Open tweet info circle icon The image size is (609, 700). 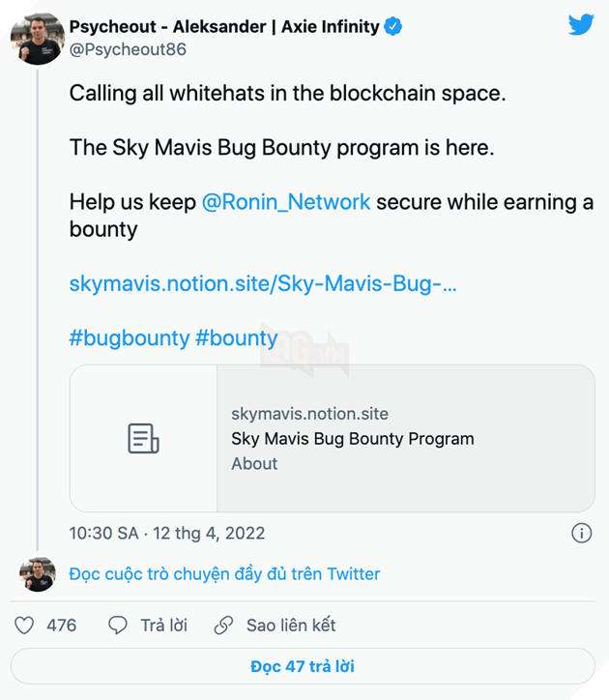pyautogui.click(x=581, y=533)
